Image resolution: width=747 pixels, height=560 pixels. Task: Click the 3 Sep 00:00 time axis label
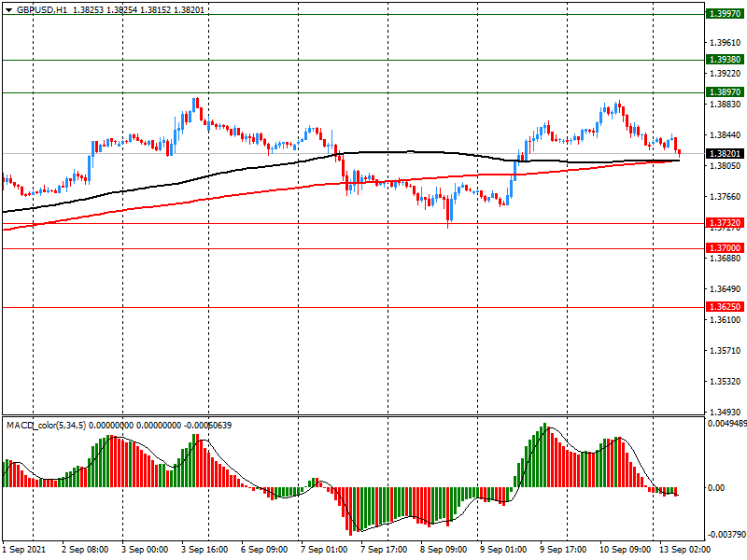[x=145, y=550]
